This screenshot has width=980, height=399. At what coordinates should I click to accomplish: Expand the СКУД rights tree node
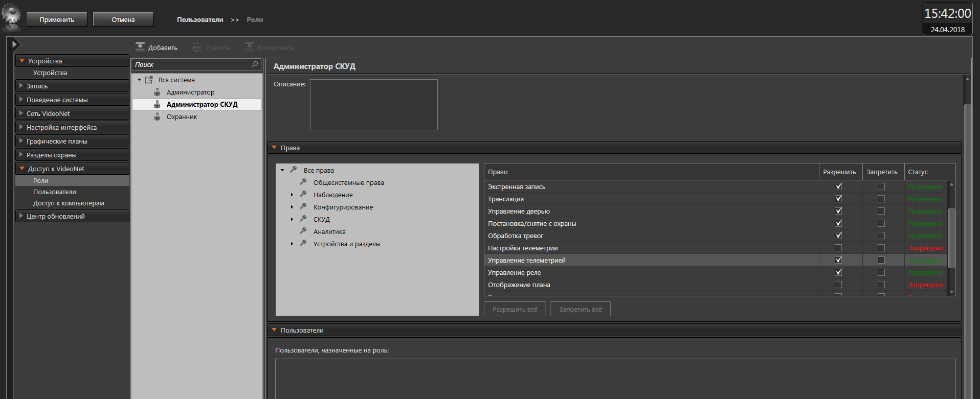tap(292, 219)
